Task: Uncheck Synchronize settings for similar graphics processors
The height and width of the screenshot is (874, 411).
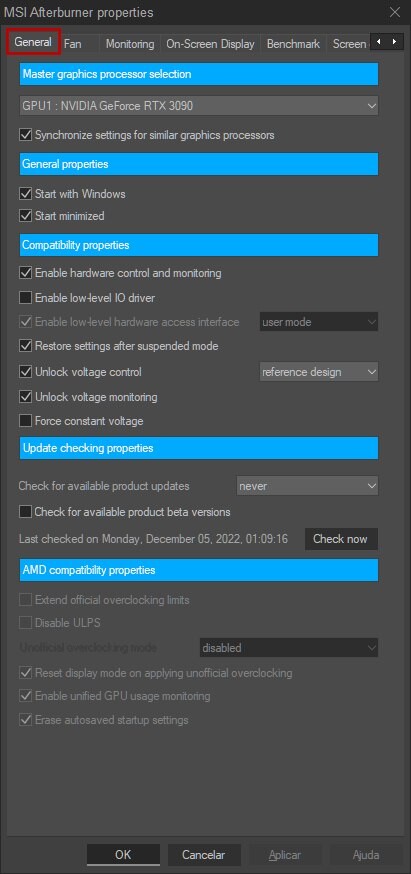Action: point(25,135)
